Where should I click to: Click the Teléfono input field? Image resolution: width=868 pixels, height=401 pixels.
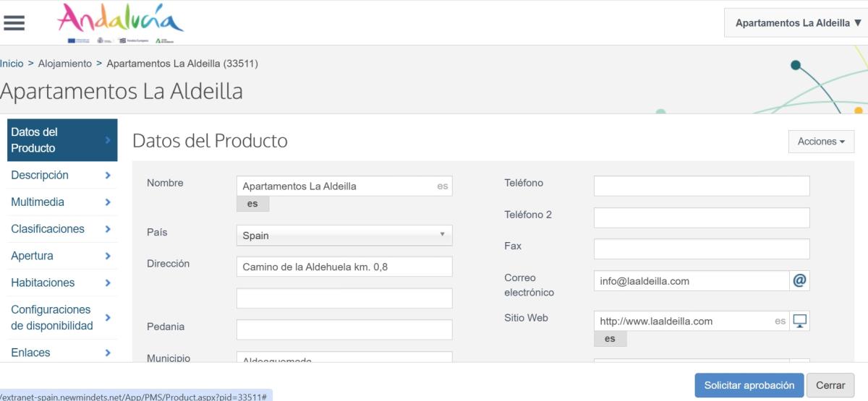pos(702,186)
